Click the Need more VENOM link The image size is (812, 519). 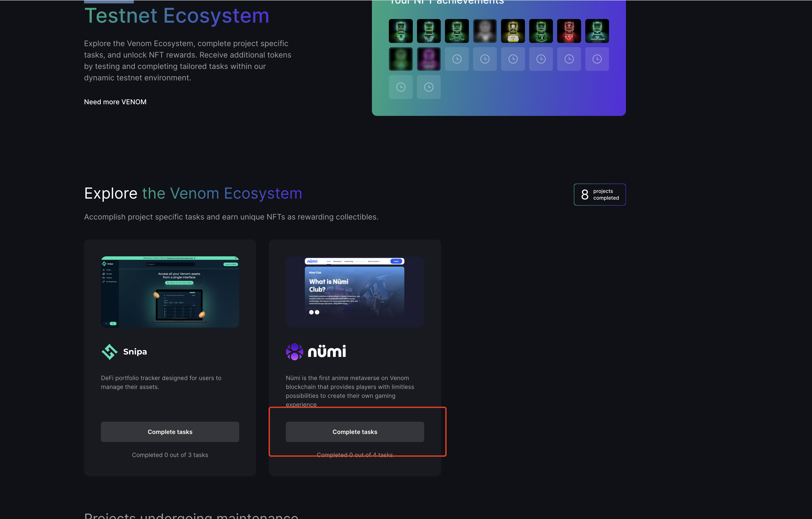click(x=115, y=102)
